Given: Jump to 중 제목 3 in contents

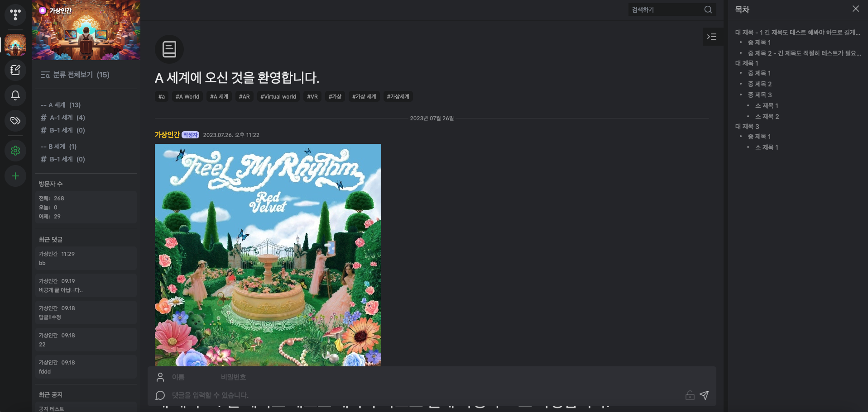Looking at the screenshot, I should (759, 95).
